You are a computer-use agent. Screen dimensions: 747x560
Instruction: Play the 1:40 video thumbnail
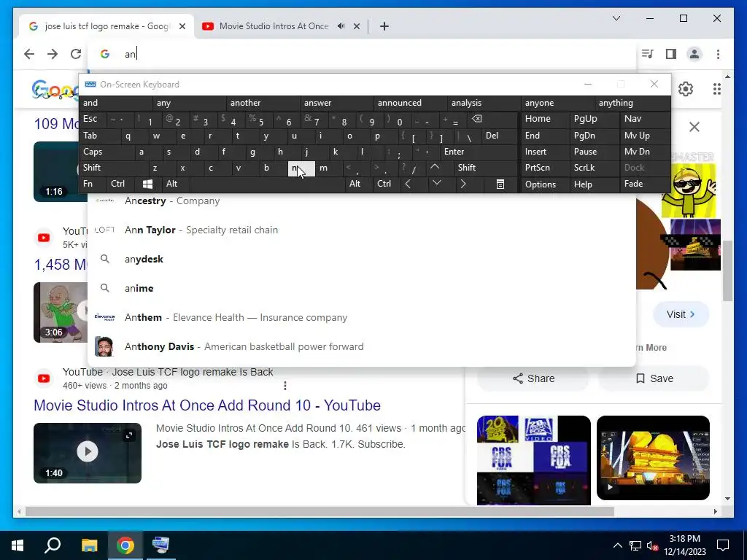tap(88, 452)
